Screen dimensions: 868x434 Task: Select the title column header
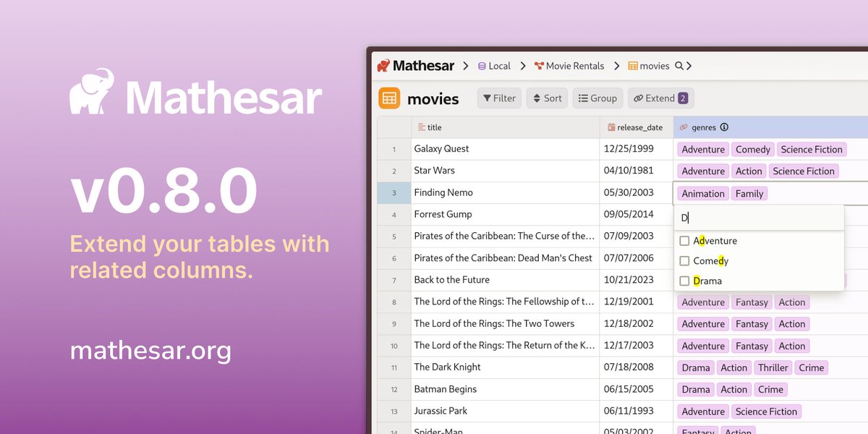tap(506, 127)
